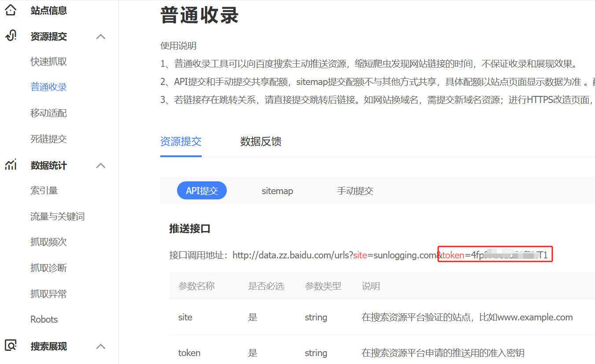Open 流量与关键词 in the sidebar
The height and width of the screenshot is (364, 595).
(x=57, y=217)
